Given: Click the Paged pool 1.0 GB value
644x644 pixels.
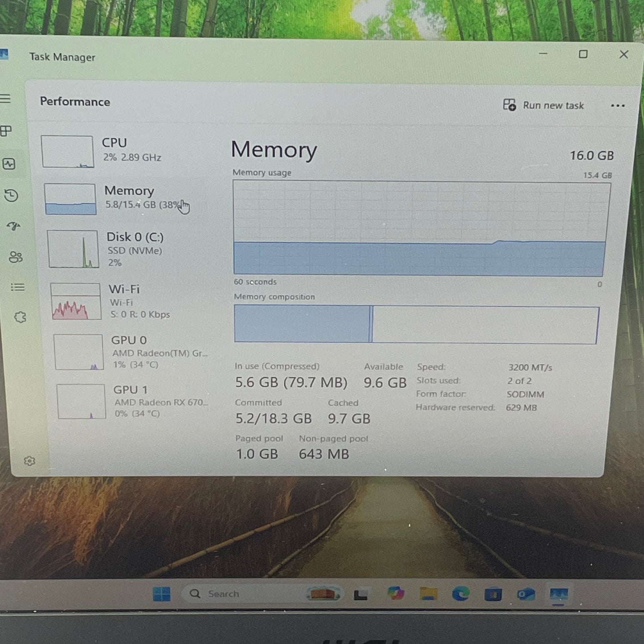Looking at the screenshot, I should coord(257,454).
